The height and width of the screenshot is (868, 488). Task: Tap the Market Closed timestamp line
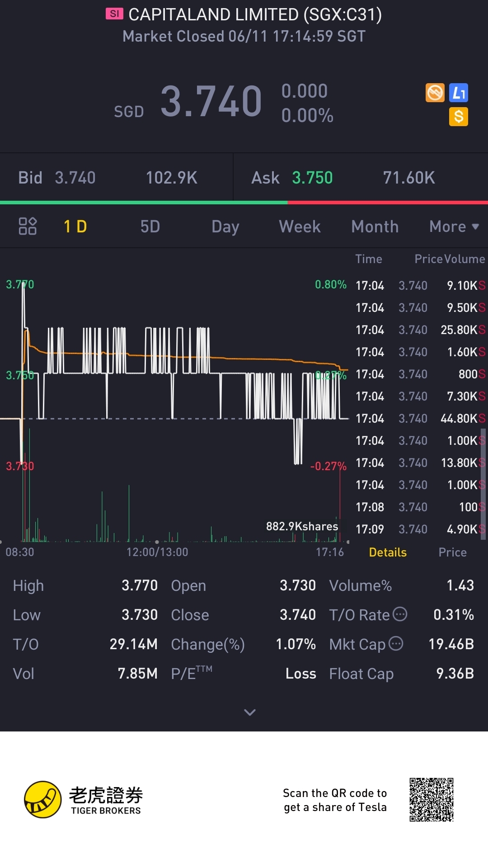[x=244, y=36]
